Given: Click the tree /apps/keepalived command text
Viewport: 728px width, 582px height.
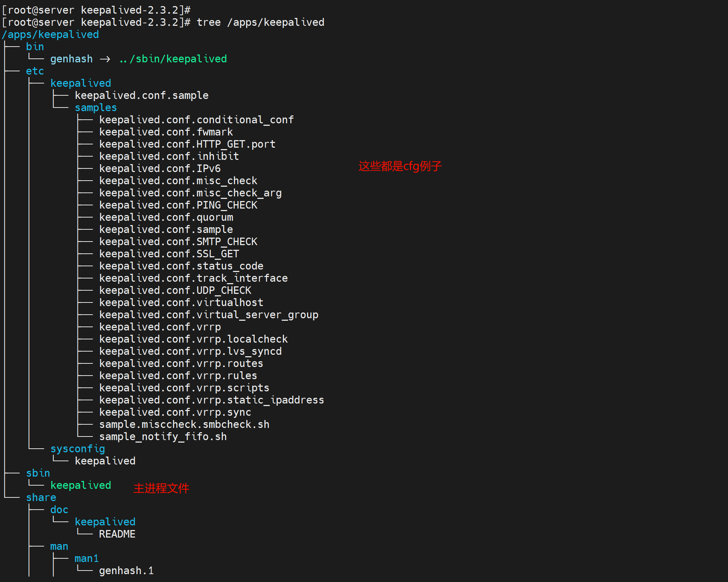Looking at the screenshot, I should tap(260, 22).
